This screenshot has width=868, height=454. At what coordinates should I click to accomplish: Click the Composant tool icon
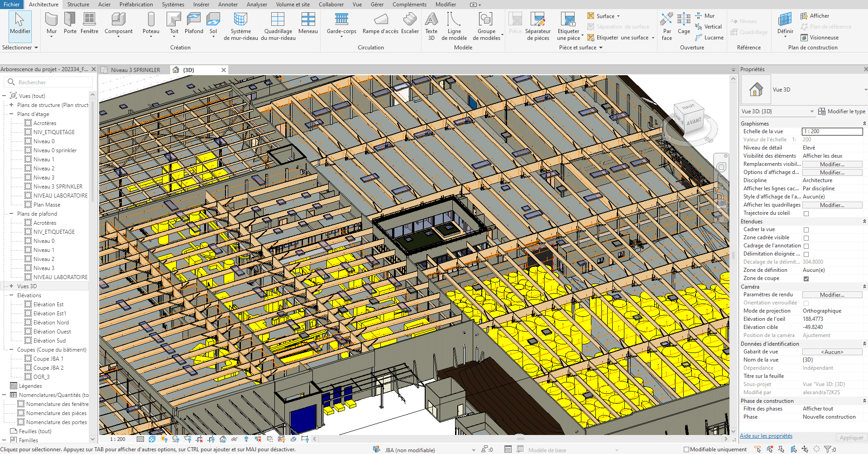click(x=119, y=20)
